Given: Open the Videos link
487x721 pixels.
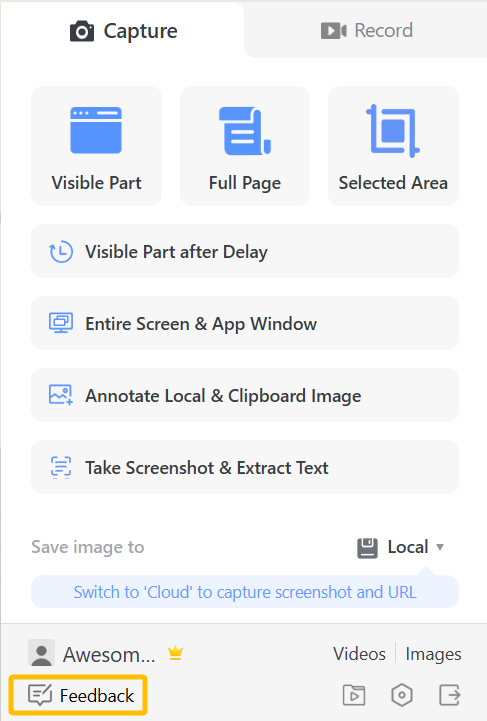Looking at the screenshot, I should pyautogui.click(x=359, y=653).
